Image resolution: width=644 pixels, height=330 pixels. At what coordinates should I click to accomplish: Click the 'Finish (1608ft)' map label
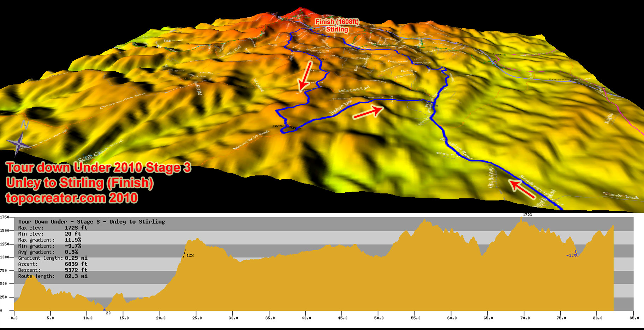click(337, 22)
